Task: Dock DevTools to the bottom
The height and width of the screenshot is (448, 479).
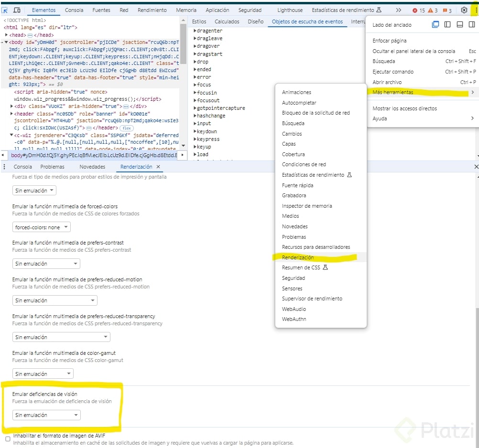Action: (459, 24)
